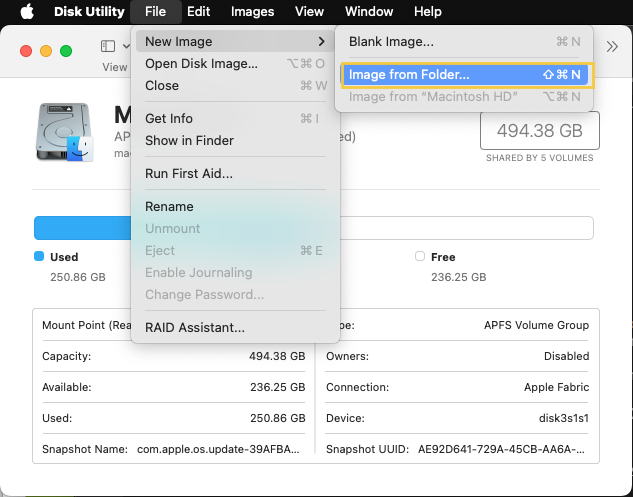Click the 494.38 GB capacity box
633x497 pixels.
click(540, 131)
